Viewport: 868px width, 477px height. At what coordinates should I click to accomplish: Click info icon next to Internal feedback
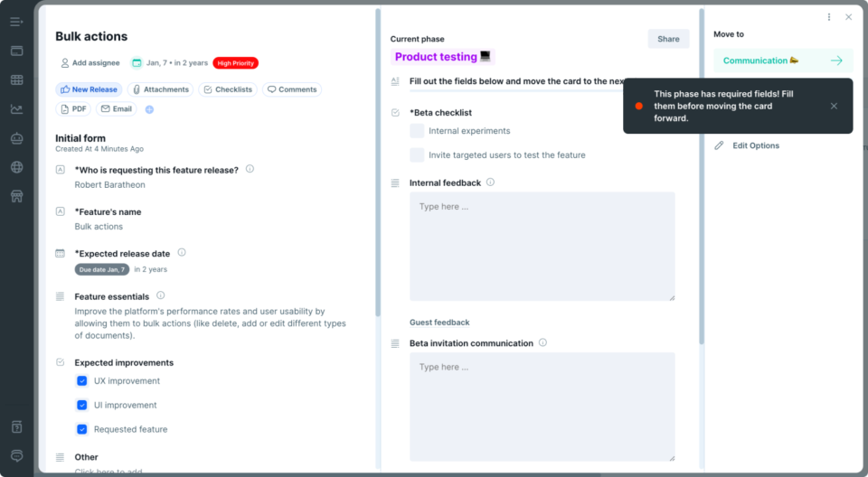tap(490, 182)
